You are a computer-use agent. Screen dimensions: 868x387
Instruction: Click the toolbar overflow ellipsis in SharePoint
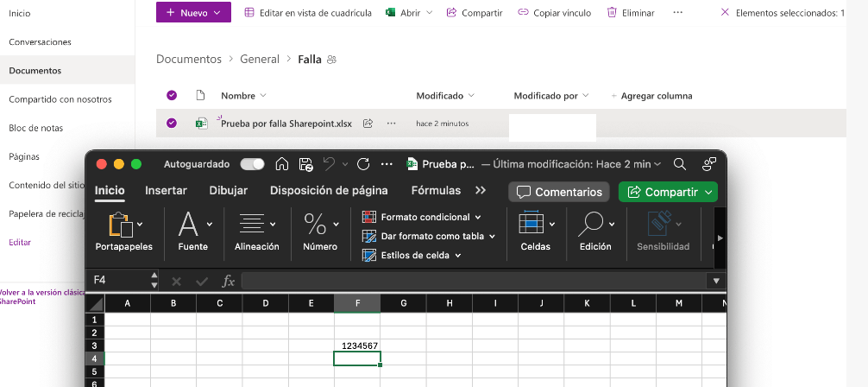(x=677, y=12)
